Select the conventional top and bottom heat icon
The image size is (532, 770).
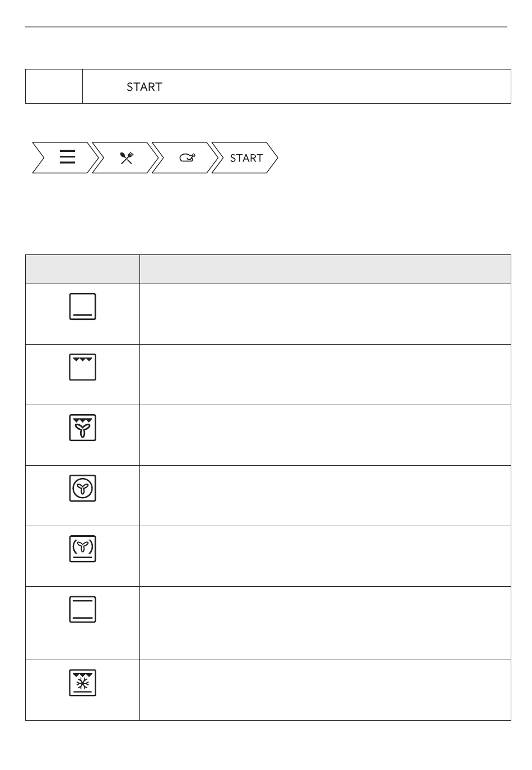coord(83,609)
